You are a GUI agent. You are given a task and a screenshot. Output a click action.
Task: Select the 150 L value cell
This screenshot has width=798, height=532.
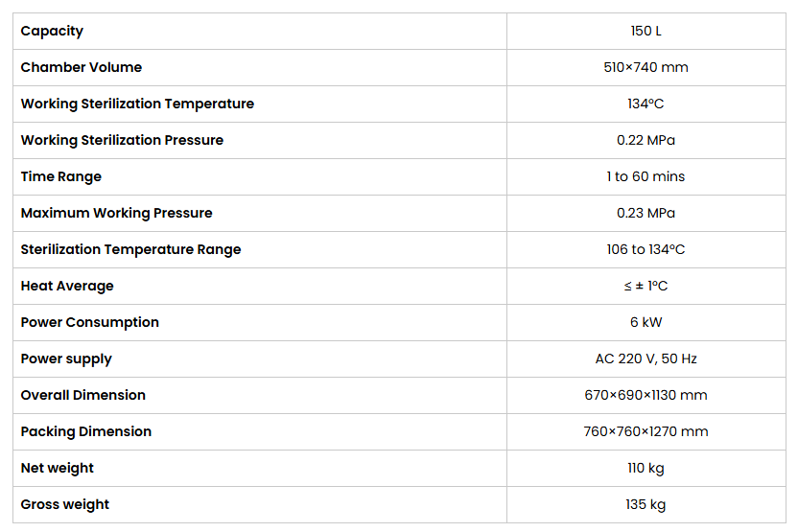click(x=645, y=32)
